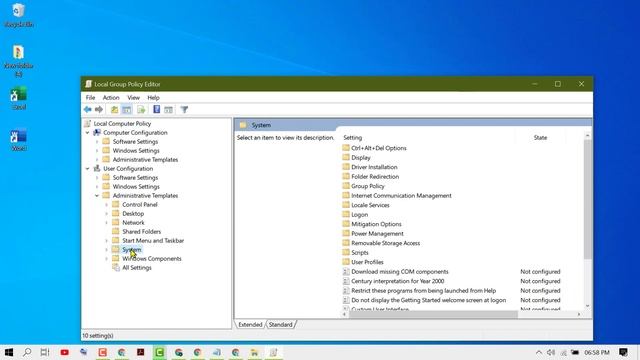Click the Group Policy Editor taskbar icon
This screenshot has height=360, width=640.
click(x=273, y=352)
